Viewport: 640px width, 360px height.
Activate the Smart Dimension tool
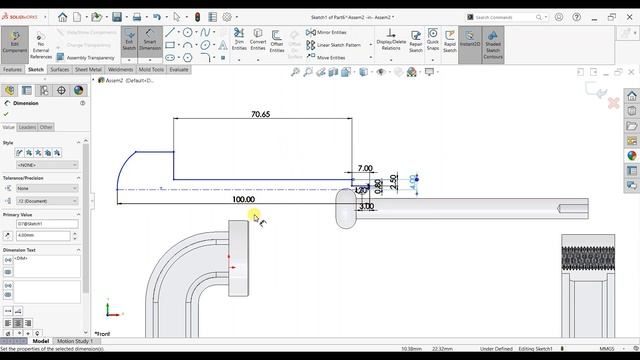click(150, 41)
